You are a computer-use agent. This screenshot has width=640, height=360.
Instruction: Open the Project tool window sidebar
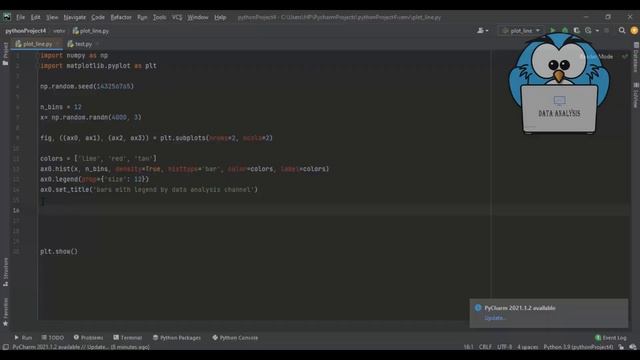click(x=5, y=54)
